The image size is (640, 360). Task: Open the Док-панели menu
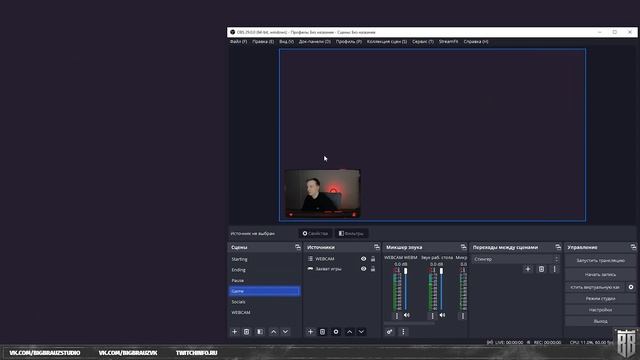pyautogui.click(x=314, y=42)
